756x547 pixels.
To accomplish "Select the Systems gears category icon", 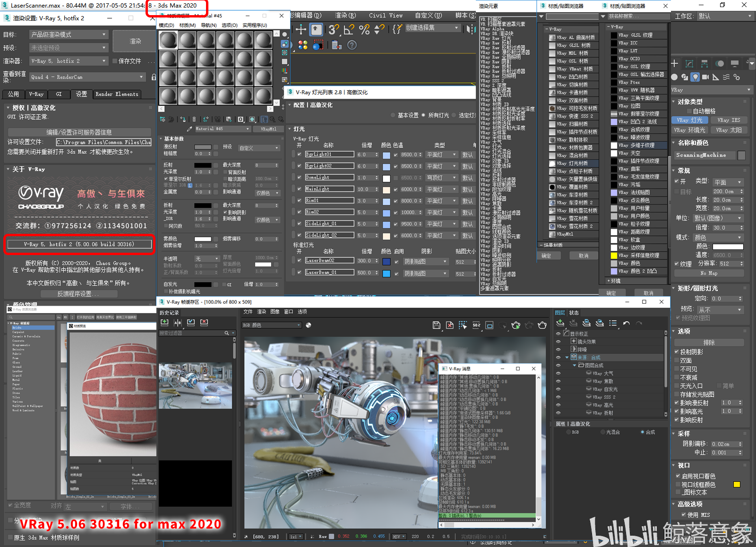I will point(737,77).
